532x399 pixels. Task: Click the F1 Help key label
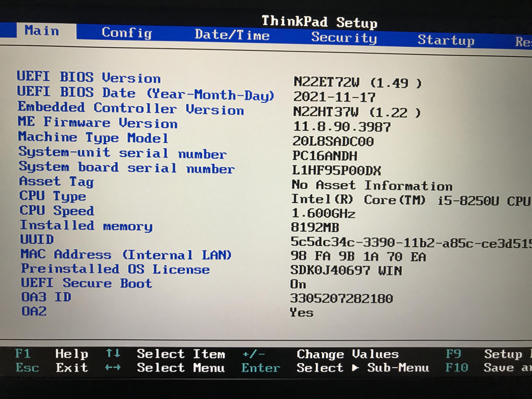coord(23,354)
